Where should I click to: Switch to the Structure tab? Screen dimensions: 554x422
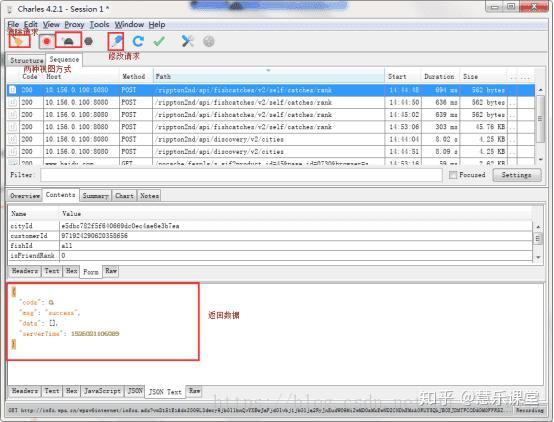(26, 60)
